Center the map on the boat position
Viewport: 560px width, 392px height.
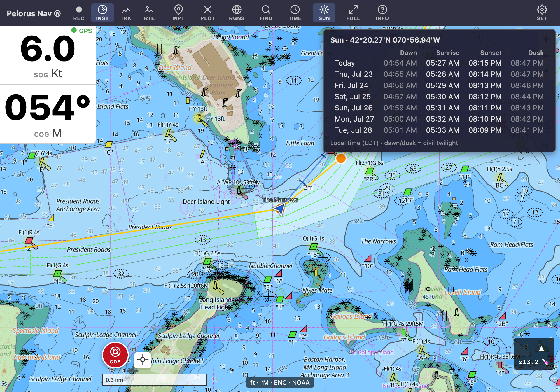point(143,360)
